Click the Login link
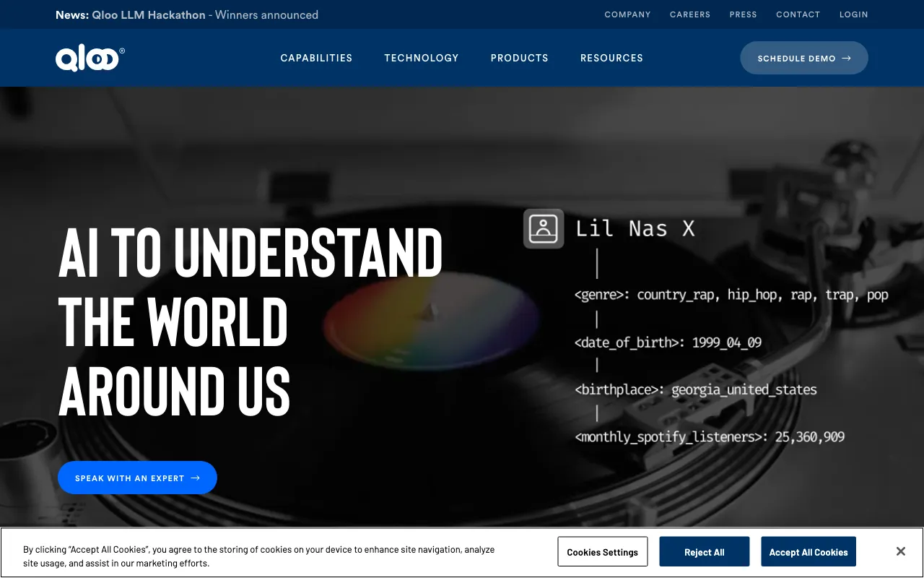 853,14
